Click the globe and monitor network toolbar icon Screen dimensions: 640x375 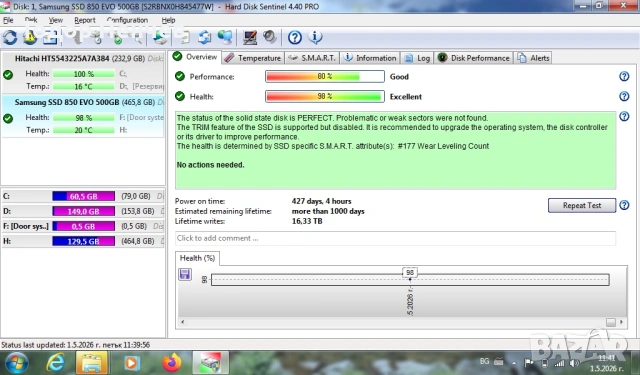(225, 38)
